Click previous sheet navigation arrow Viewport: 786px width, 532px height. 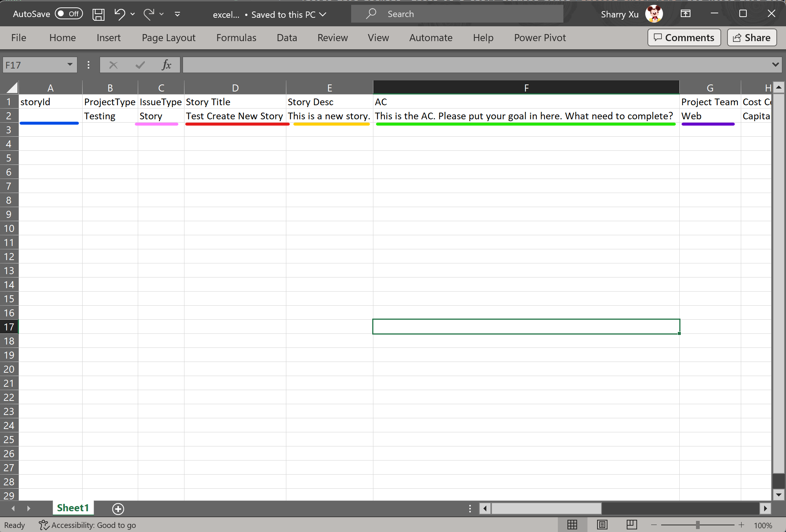pyautogui.click(x=13, y=508)
